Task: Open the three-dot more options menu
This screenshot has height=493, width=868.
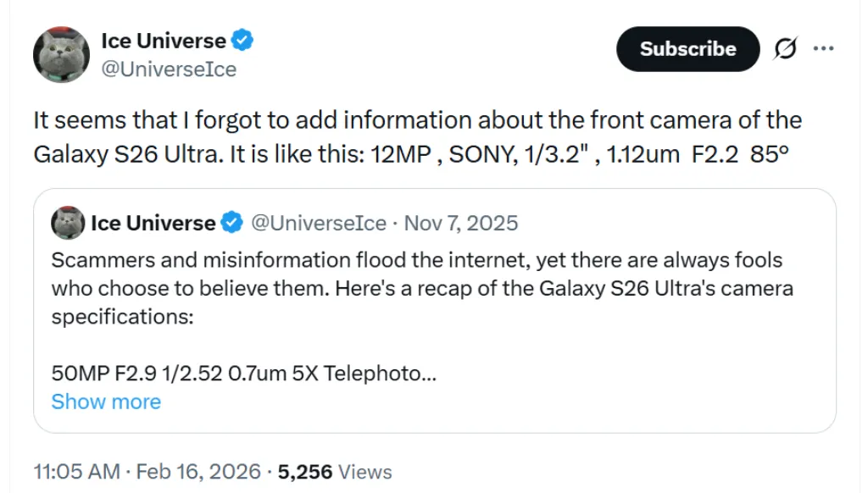Action: point(823,49)
